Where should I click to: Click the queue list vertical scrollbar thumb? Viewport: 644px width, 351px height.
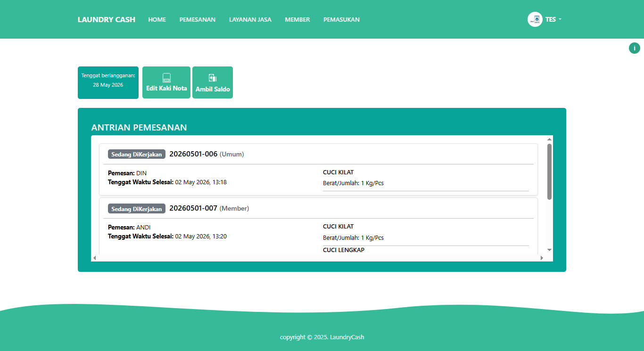click(549, 171)
